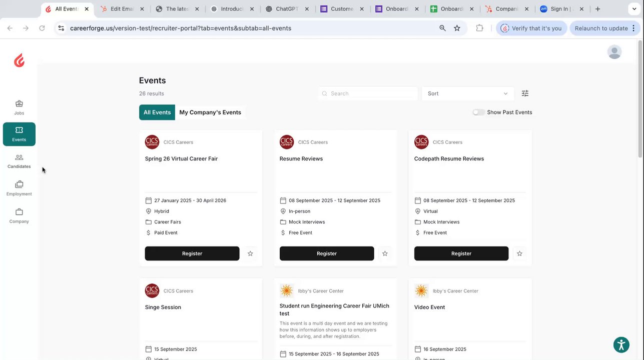The height and width of the screenshot is (360, 644).
Task: Open the Employment sidebar section
Action: point(19,188)
